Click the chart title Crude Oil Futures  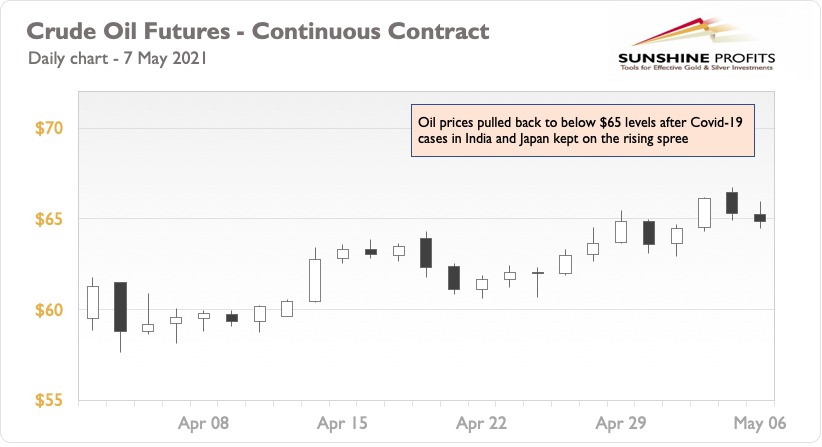click(257, 31)
